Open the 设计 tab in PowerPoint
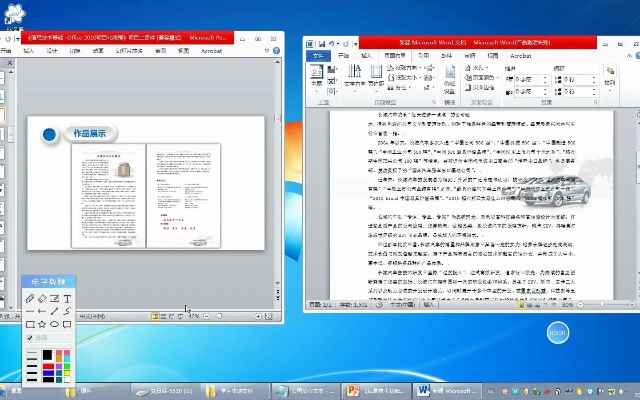Screen dimensions: 640x400 click(x=53, y=48)
